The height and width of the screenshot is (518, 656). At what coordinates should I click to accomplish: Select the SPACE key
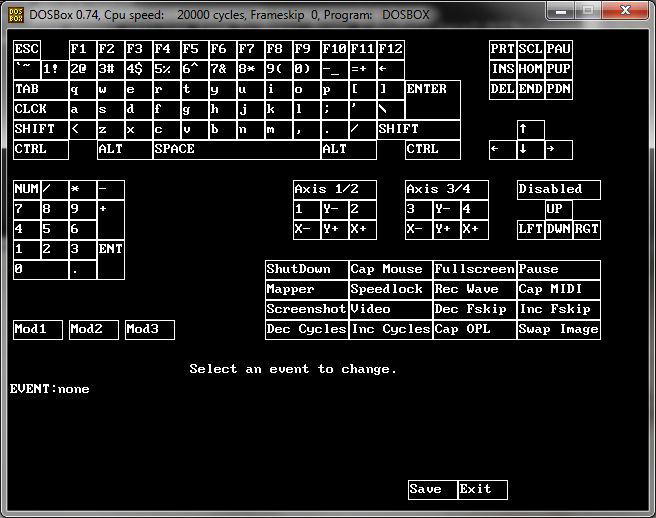[x=237, y=150]
